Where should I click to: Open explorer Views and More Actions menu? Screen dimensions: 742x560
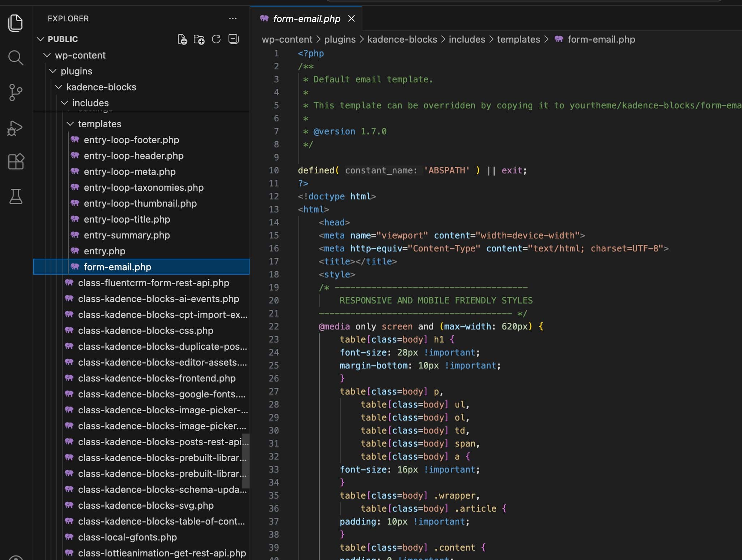coord(233,18)
